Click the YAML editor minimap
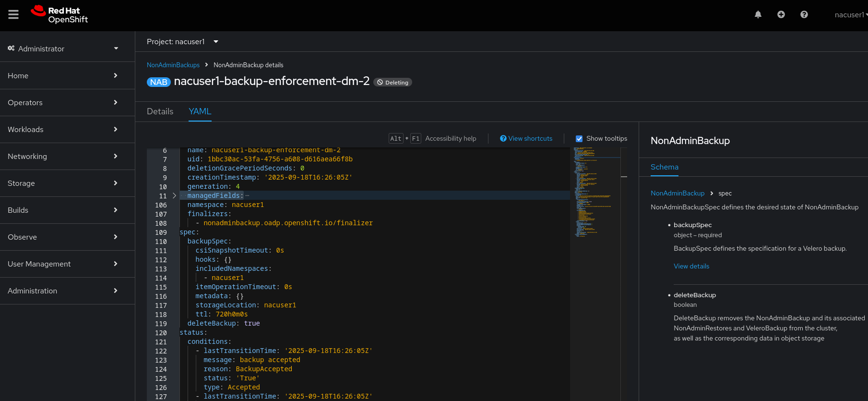868x401 pixels. pyautogui.click(x=594, y=192)
